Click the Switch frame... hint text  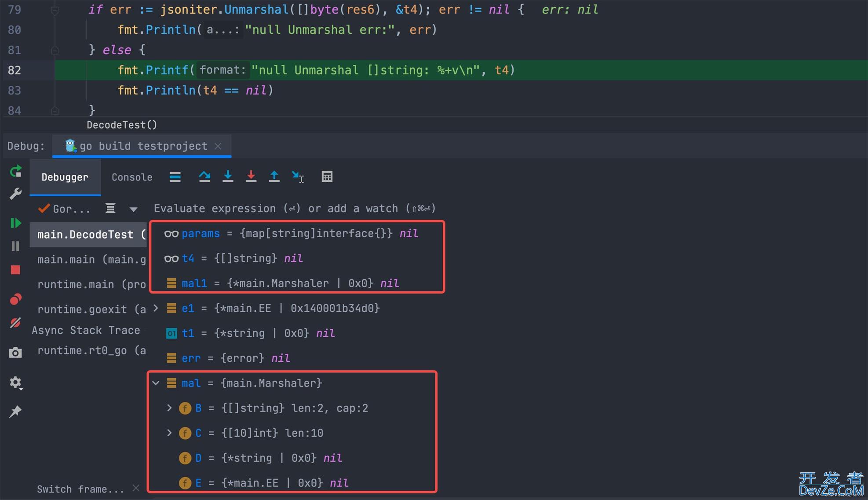[80, 489]
